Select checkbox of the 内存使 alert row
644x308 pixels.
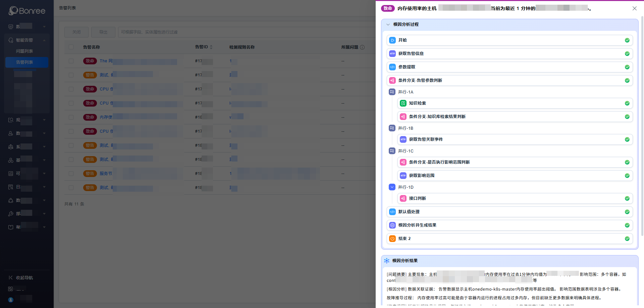coord(71,117)
